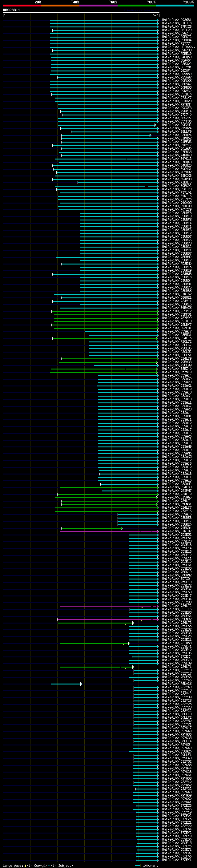Click the UniRef100_Q24LT2 label
The height and width of the screenshot is (868, 197).
pos(177,606)
